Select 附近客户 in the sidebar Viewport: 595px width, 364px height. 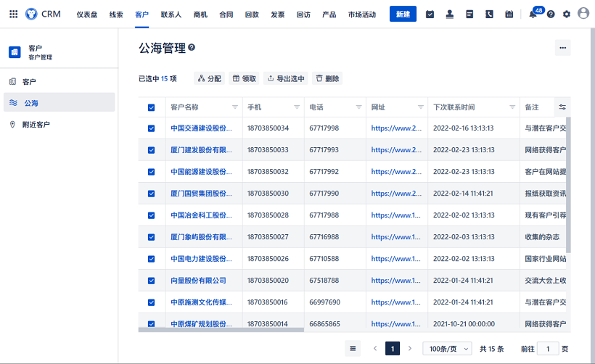coord(59,125)
